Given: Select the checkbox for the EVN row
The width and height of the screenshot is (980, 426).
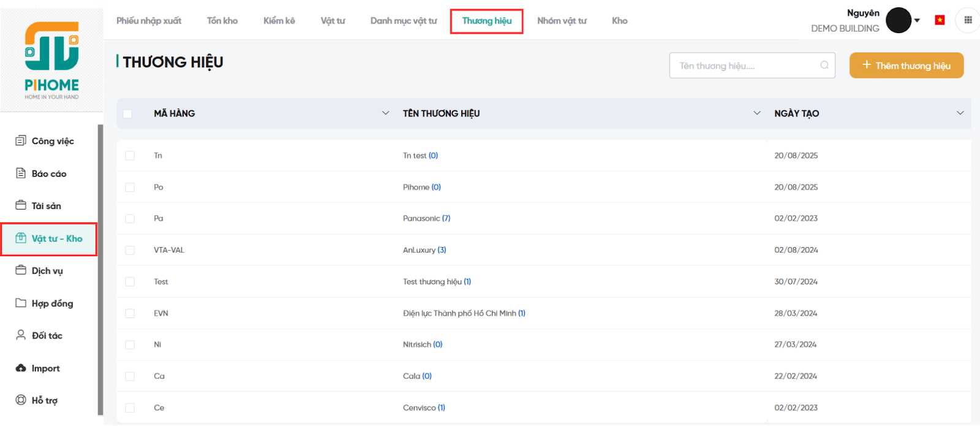Looking at the screenshot, I should 130,313.
